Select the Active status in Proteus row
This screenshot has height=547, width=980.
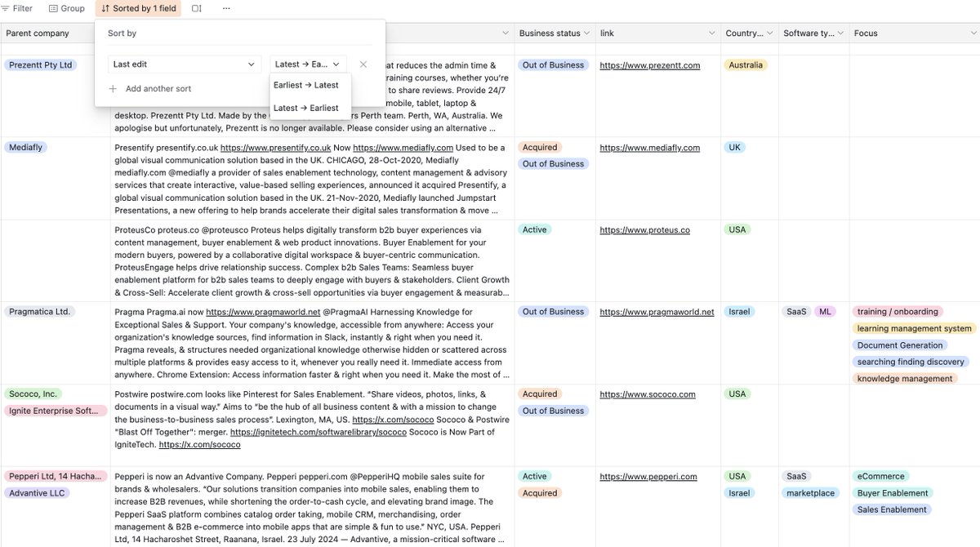[535, 230]
